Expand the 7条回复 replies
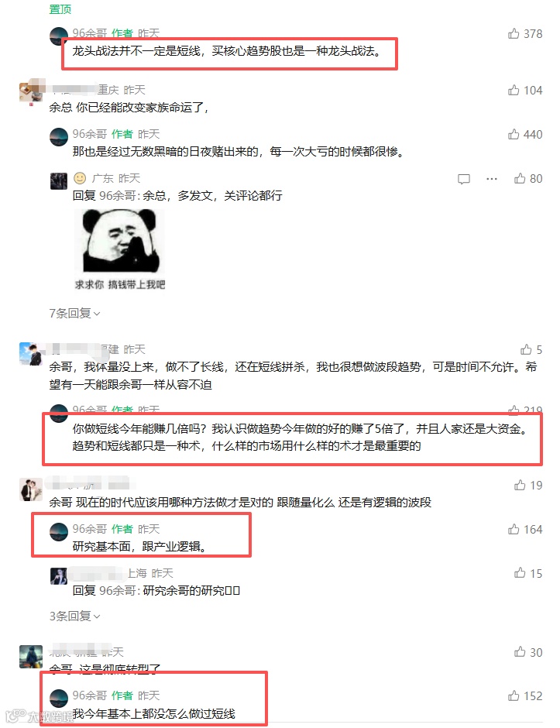 coord(75,314)
